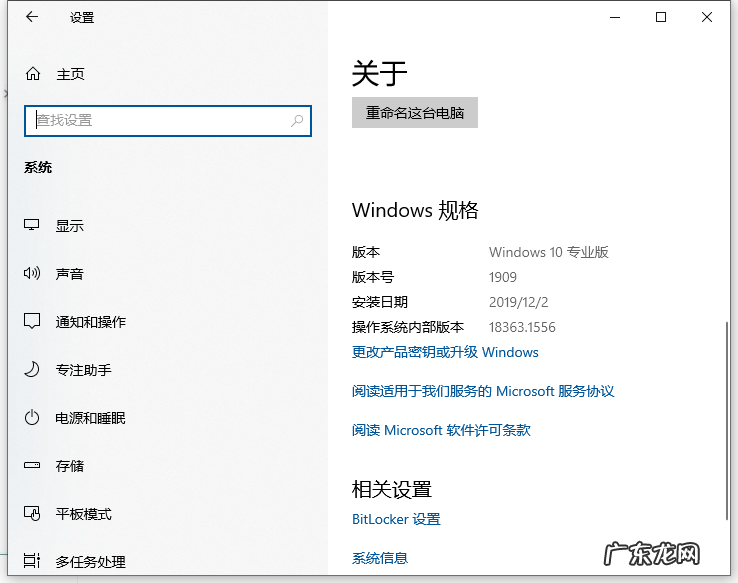Select 显示 in the sidebar
This screenshot has width=738, height=583.
point(70,226)
